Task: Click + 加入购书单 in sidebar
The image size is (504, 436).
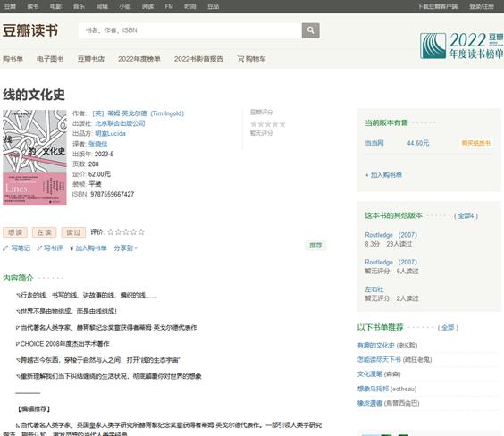Action: tap(383, 175)
